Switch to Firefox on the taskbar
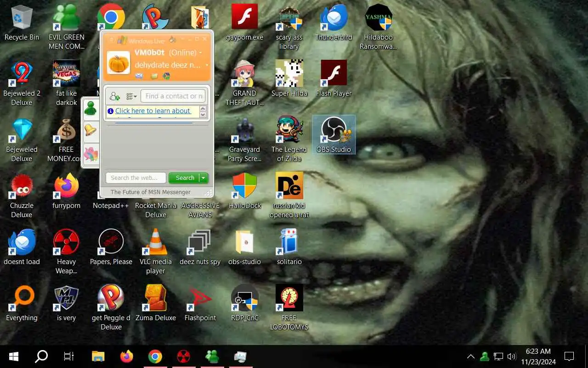This screenshot has width=588, height=368. [126, 356]
